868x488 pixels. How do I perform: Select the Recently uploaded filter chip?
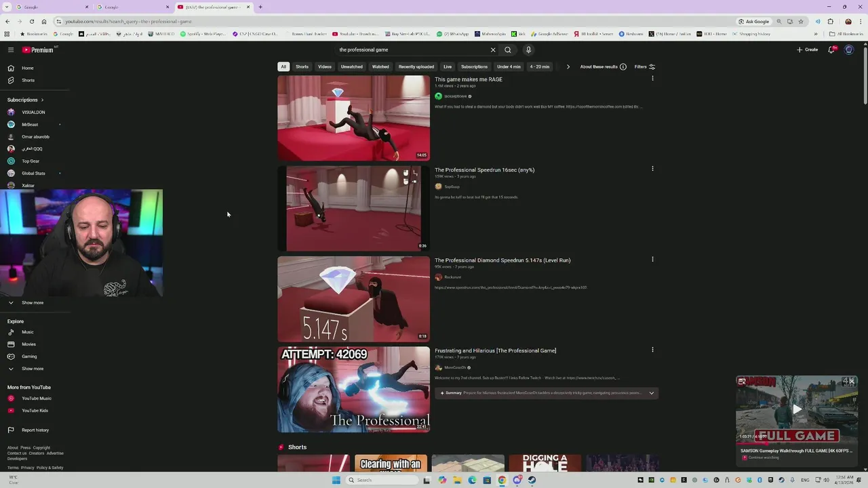[416, 66]
